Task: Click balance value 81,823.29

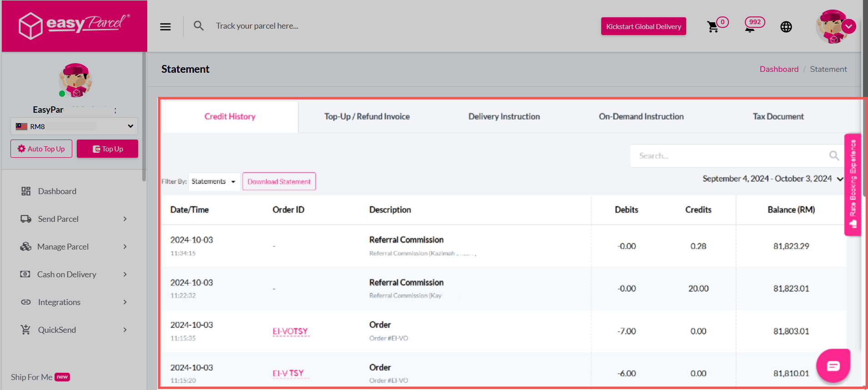Action: point(791,246)
